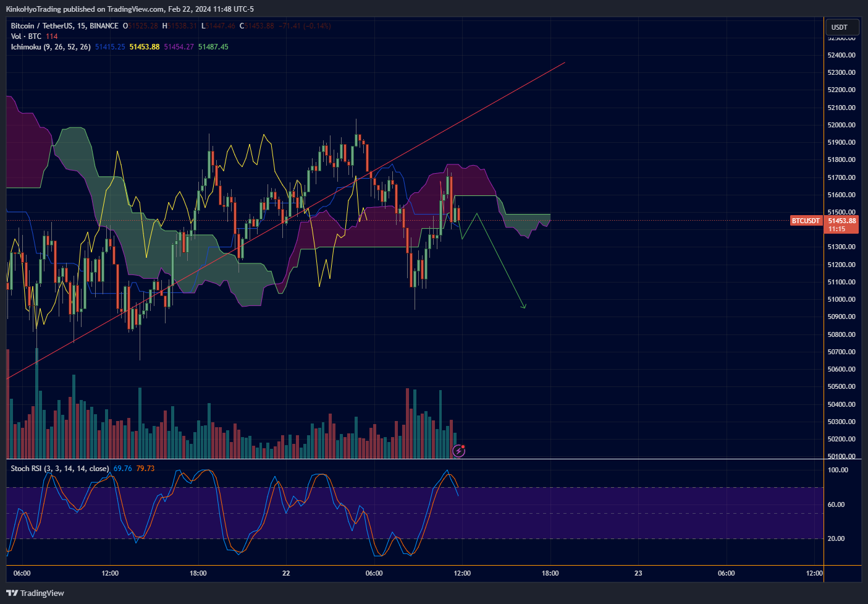Screen dimensions: 868x604
Task: Click the open price O51525.28
Action: point(140,26)
